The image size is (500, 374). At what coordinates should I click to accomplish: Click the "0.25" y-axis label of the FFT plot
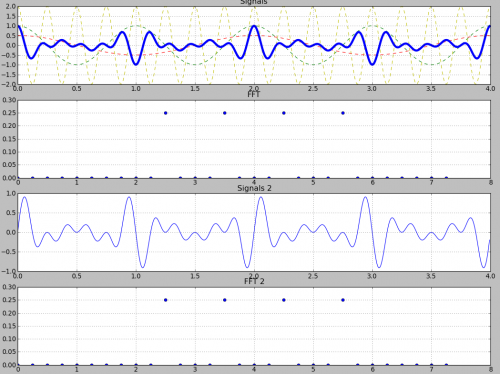pyautogui.click(x=9, y=113)
